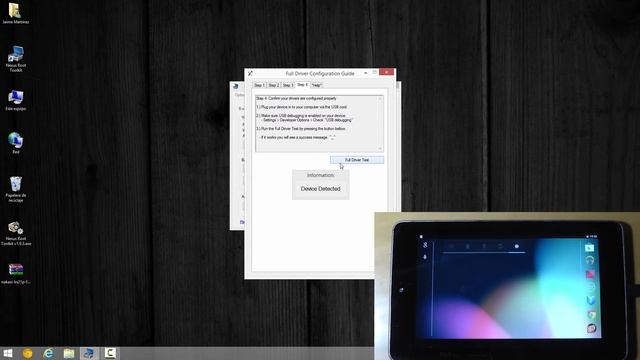
Task: Minimize the Full Driver Configuration Guide window
Action: tap(365, 73)
